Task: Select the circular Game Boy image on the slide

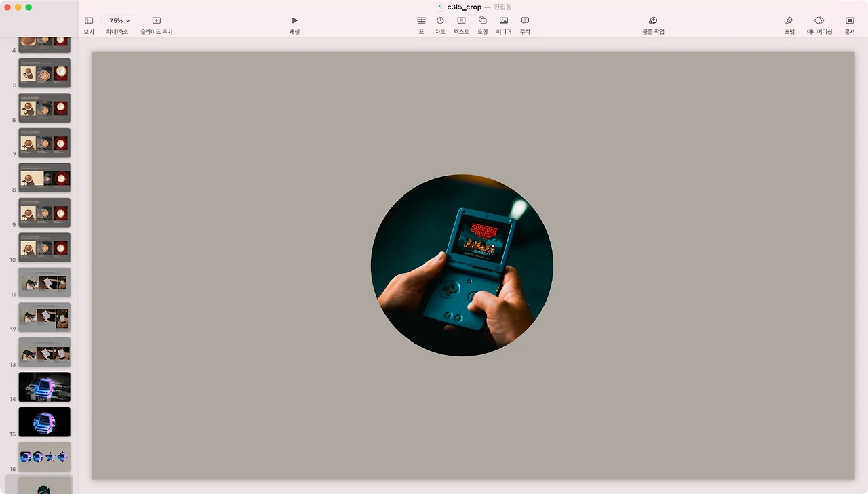Action: pyautogui.click(x=462, y=265)
